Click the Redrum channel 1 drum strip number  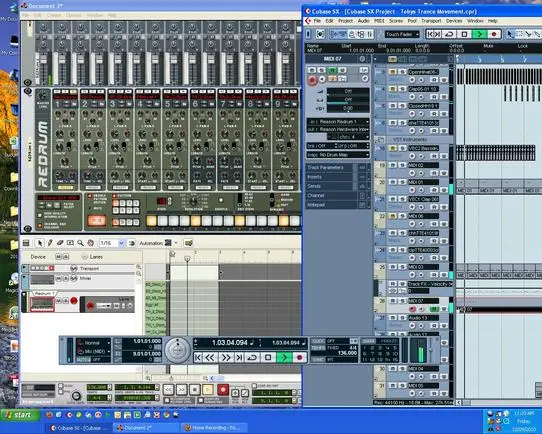point(57,104)
